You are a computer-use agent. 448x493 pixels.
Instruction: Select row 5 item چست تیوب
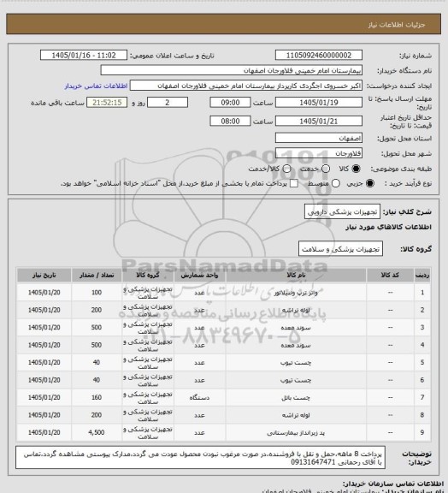pyautogui.click(x=296, y=363)
